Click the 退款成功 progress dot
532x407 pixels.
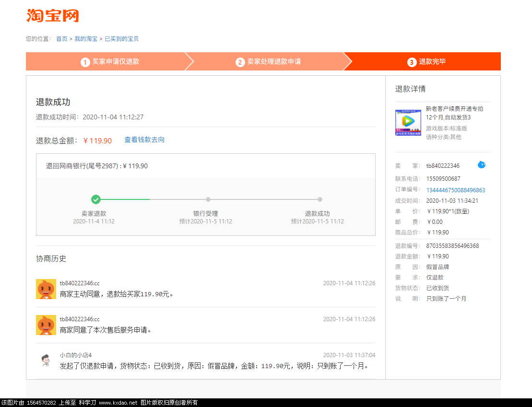point(319,199)
